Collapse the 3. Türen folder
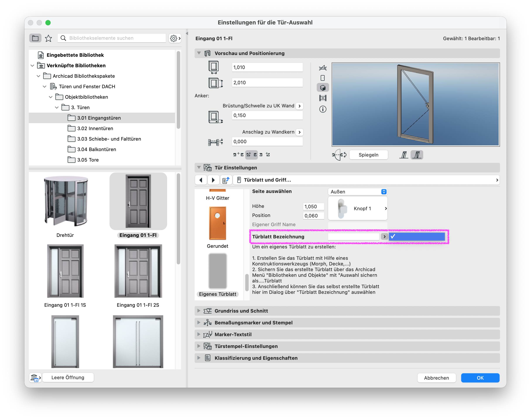Image resolution: width=531 pixels, height=420 pixels. coord(57,107)
